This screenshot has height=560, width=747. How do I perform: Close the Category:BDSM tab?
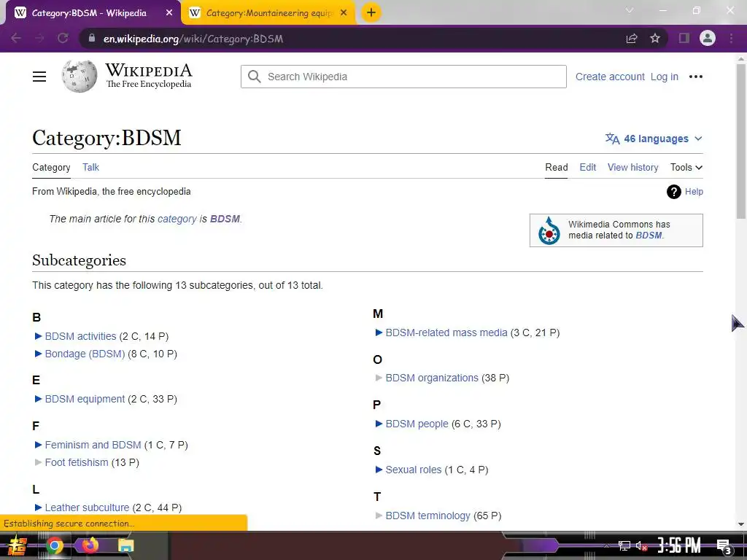169,13
